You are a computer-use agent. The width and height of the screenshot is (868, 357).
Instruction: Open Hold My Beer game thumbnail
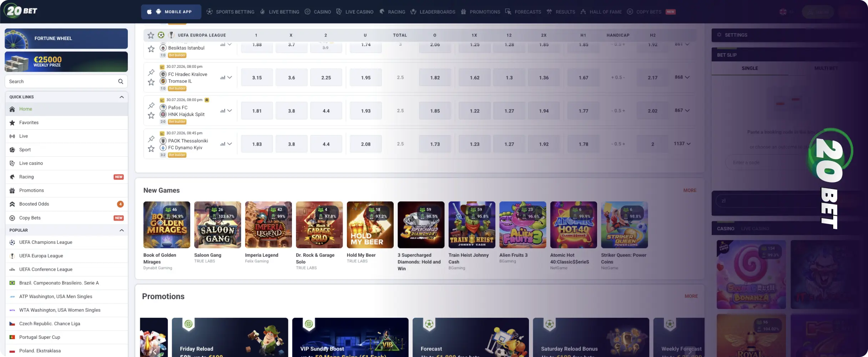pos(370,225)
